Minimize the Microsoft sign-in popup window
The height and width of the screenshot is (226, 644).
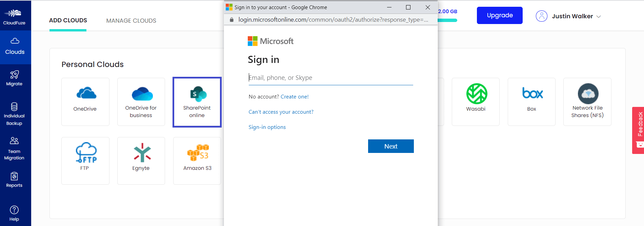coord(389,7)
